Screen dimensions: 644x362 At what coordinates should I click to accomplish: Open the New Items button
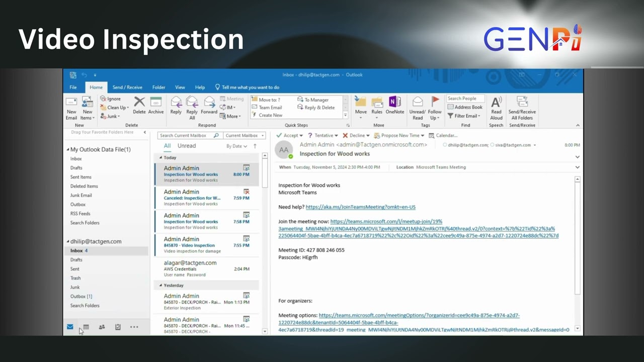pos(88,108)
